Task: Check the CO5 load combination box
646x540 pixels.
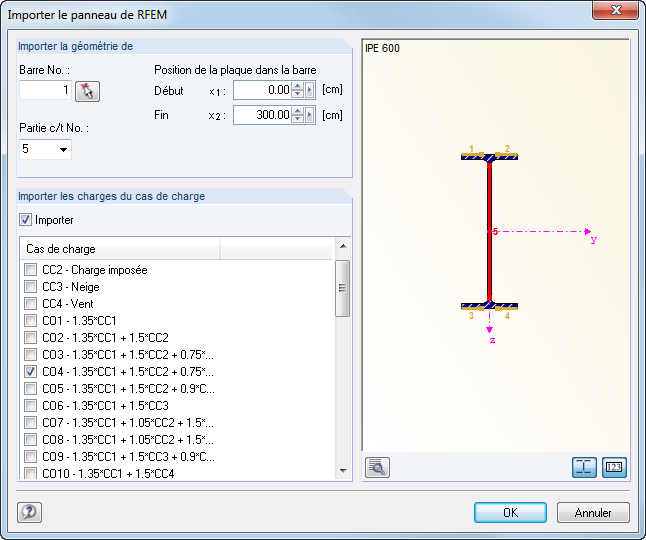Action: coord(30,388)
